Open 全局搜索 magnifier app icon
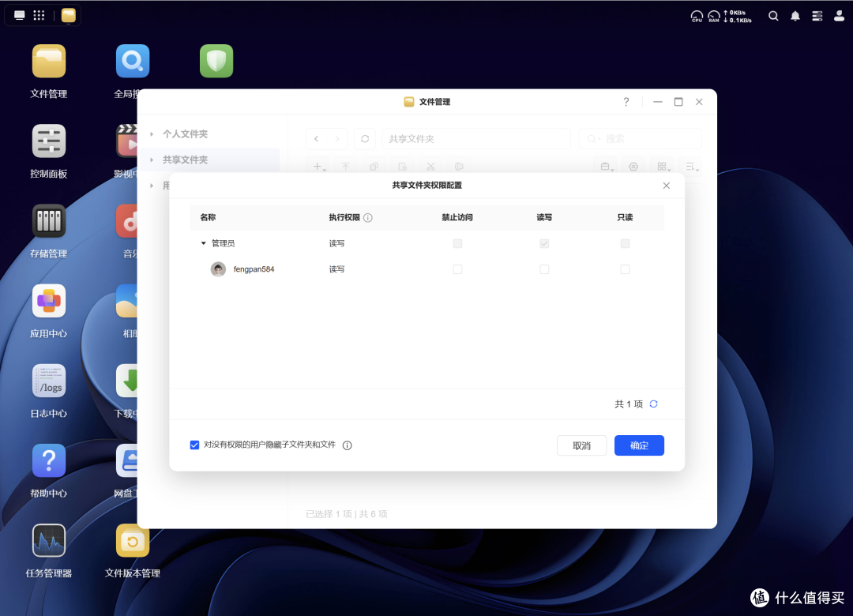The image size is (853, 616). [132, 62]
